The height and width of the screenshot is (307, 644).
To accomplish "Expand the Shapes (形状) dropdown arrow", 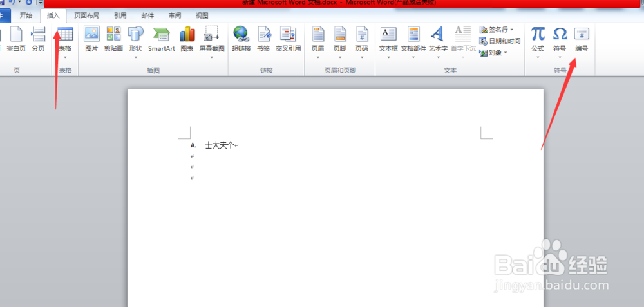I will tap(135, 57).
